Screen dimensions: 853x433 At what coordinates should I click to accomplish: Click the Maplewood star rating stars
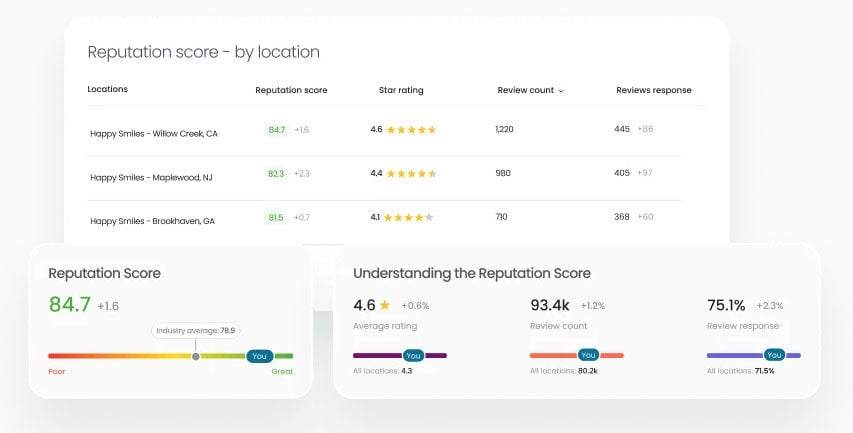411,174
